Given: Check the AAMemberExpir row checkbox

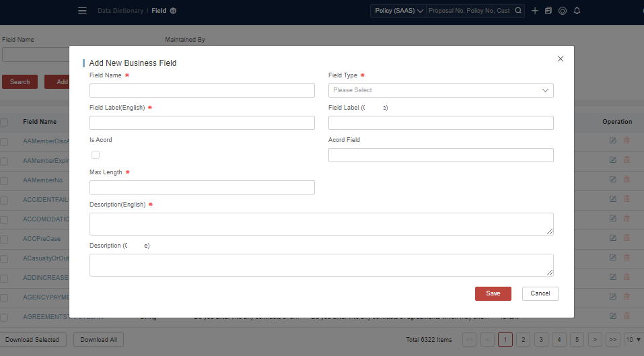Looking at the screenshot, I should pyautogui.click(x=4, y=162).
